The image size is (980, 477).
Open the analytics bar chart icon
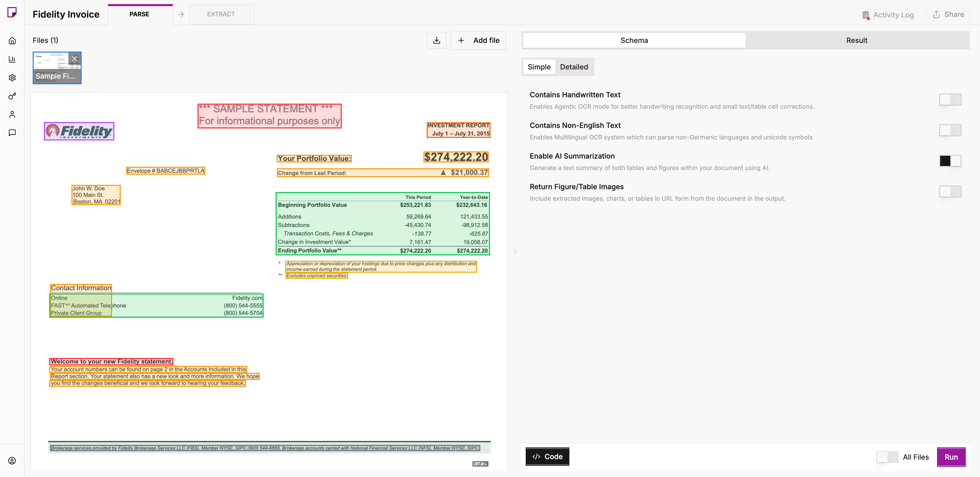point(12,59)
